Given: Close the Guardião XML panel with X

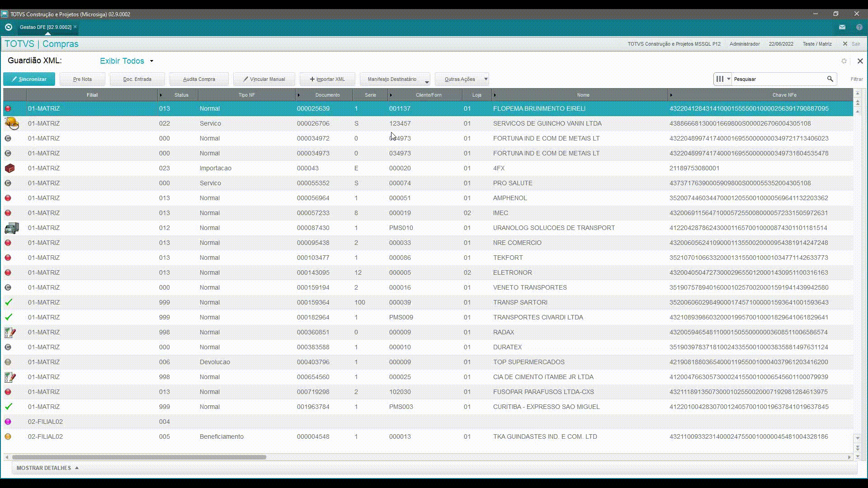Looking at the screenshot, I should click(x=860, y=61).
